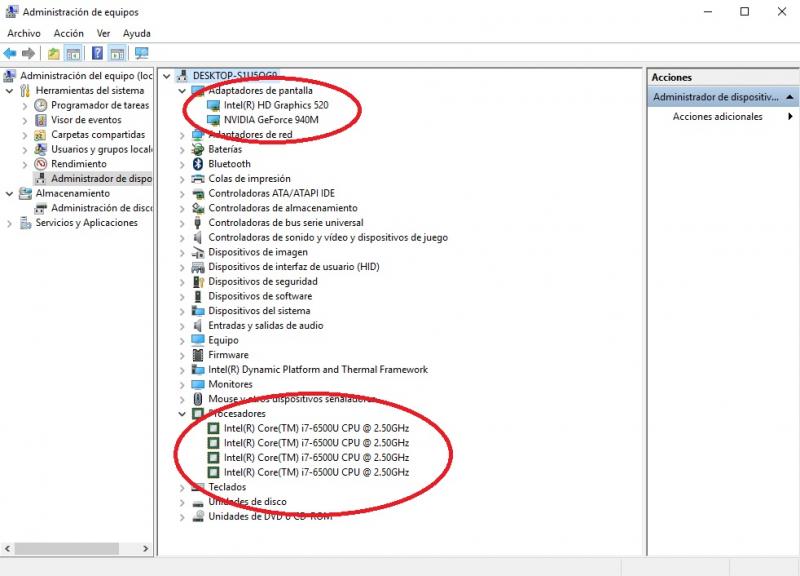Select Intel(R) Dynamic Platform and Thermal Framework
Image resolution: width=800 pixels, height=576 pixels.
point(318,369)
